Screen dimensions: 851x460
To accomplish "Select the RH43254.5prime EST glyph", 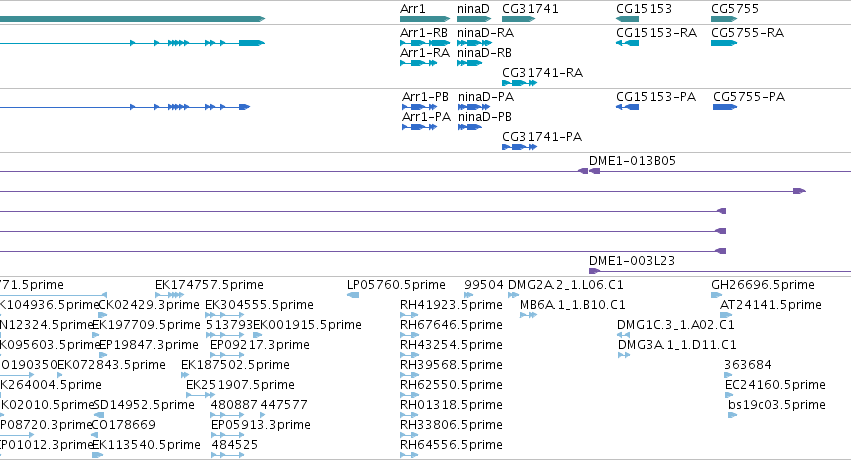I will [x=409, y=355].
